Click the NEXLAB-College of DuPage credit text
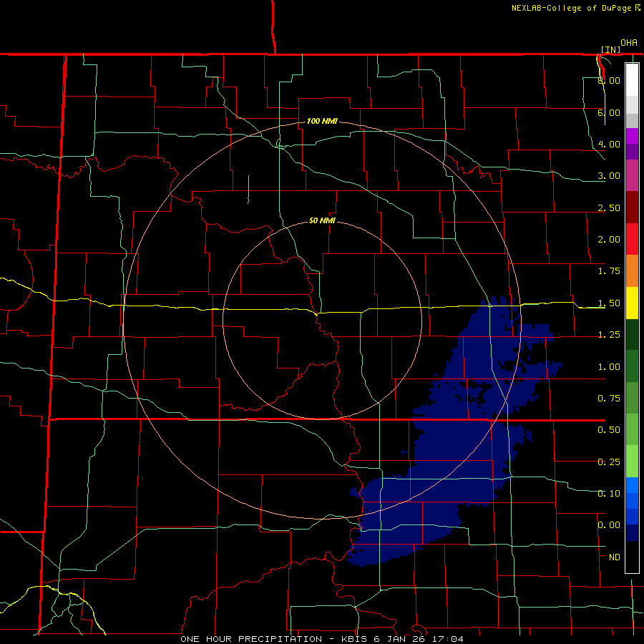The height and width of the screenshot is (644, 644). pos(575,8)
